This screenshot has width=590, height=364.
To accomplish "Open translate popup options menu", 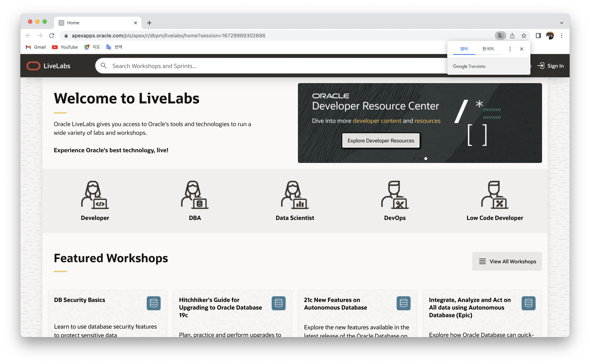I will [x=510, y=49].
